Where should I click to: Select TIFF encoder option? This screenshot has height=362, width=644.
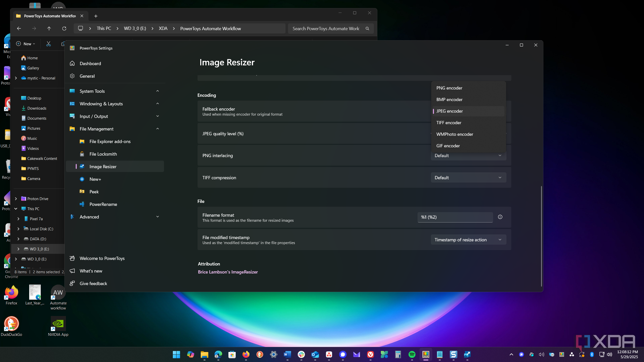point(468,123)
